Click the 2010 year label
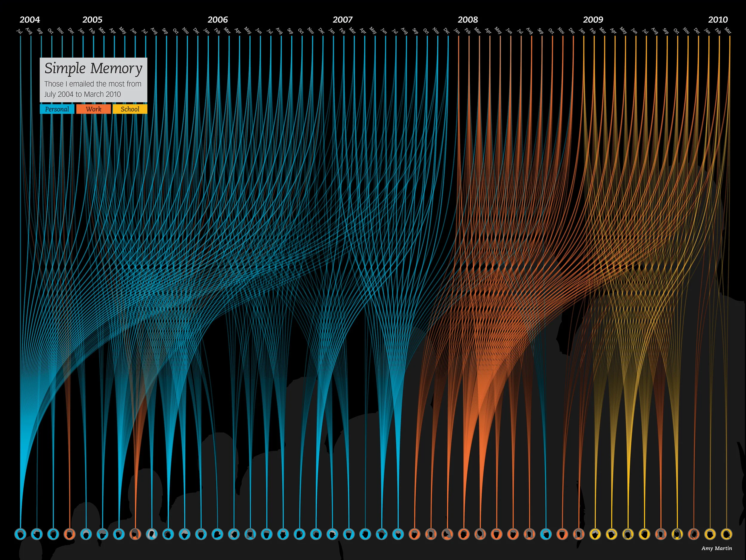 pyautogui.click(x=718, y=20)
